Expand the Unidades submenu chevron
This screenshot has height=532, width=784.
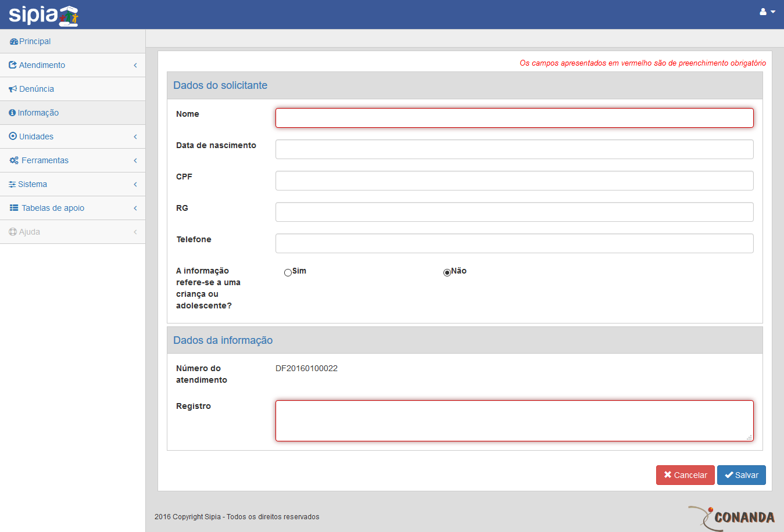[135, 136]
